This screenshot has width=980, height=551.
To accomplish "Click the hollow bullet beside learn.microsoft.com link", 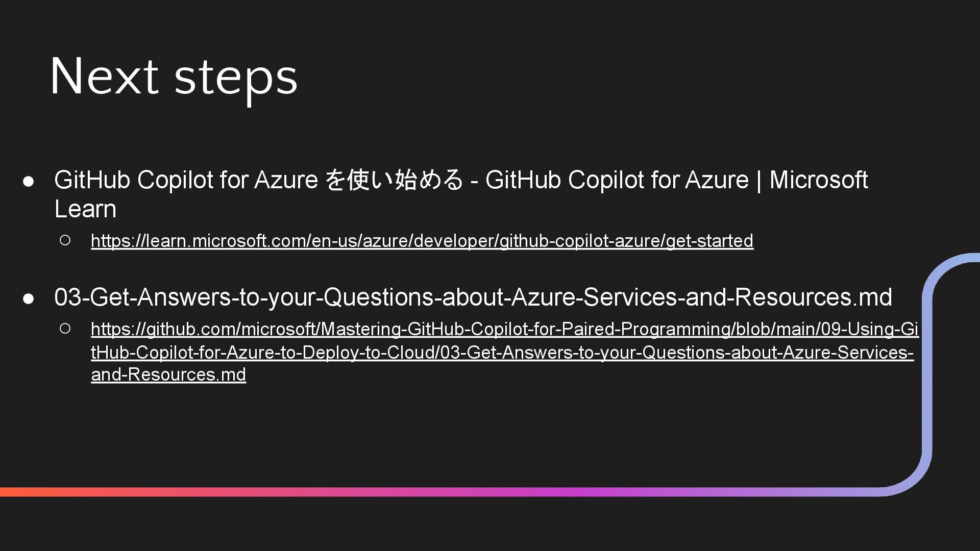I will (x=65, y=240).
